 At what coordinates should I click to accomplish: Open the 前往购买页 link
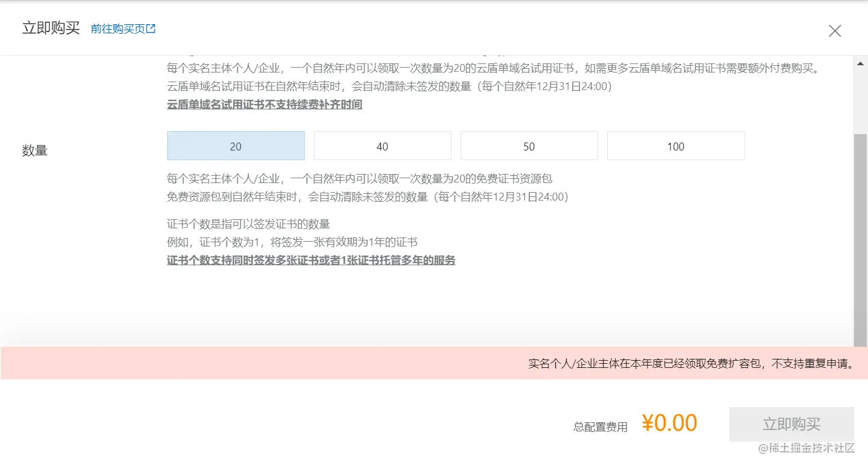click(123, 28)
